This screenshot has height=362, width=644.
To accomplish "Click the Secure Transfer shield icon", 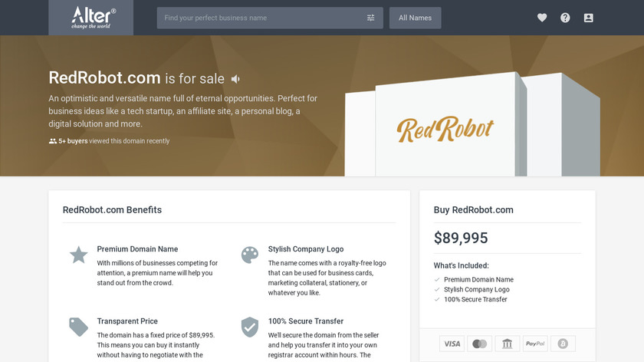I will click(x=250, y=327).
